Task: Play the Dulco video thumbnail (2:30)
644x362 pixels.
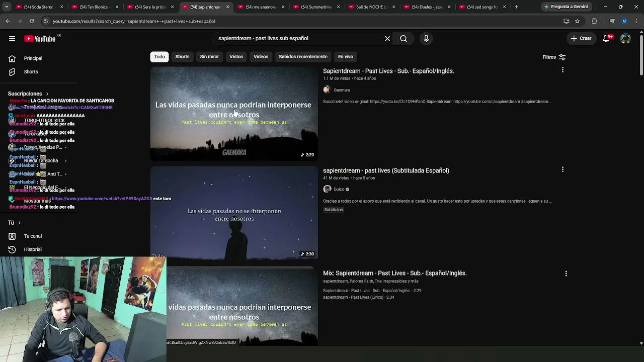Action: click(x=234, y=213)
